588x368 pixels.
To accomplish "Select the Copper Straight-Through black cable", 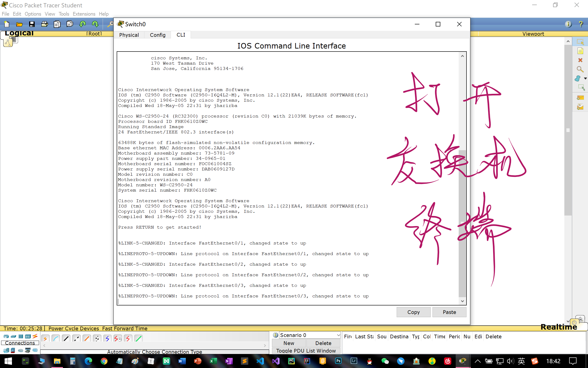I will [x=66, y=338].
